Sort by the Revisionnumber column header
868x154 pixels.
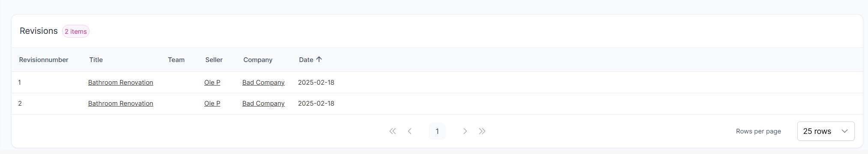(44, 60)
